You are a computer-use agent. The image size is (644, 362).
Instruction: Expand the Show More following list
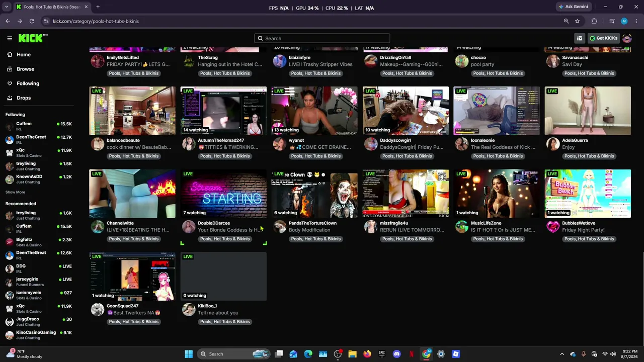pos(15,192)
